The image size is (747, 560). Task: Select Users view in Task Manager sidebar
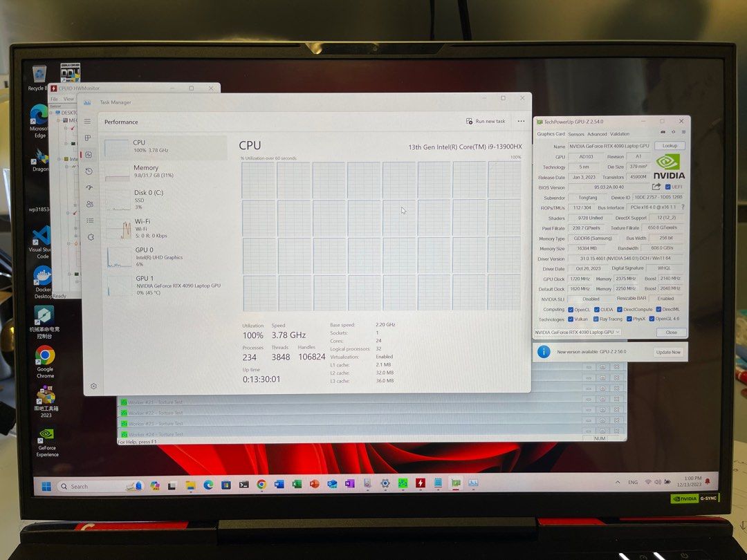89,204
